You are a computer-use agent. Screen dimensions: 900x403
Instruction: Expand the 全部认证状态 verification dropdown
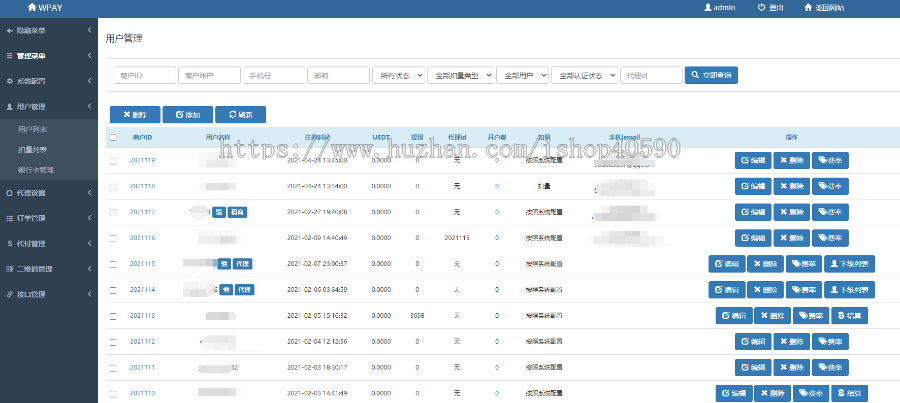point(583,75)
